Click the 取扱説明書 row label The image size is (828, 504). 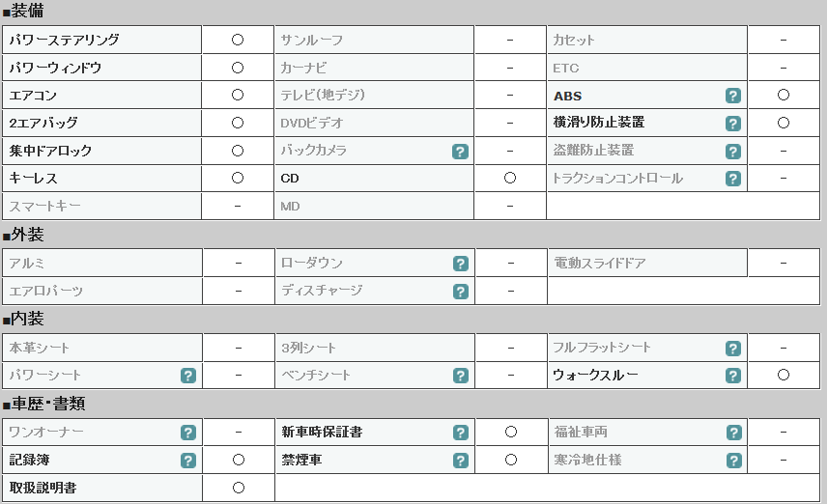point(43,488)
